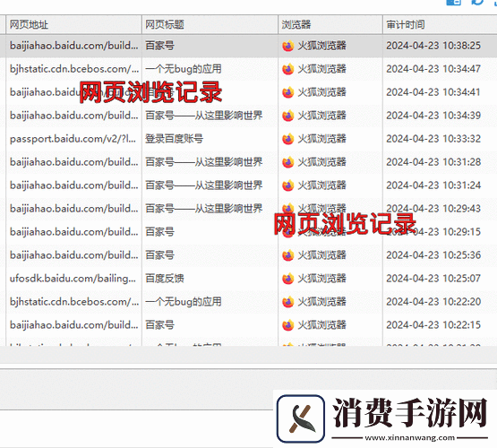The height and width of the screenshot is (448, 497).
Task: Sort by the 审计时间 column header
Action: pyautogui.click(x=440, y=24)
